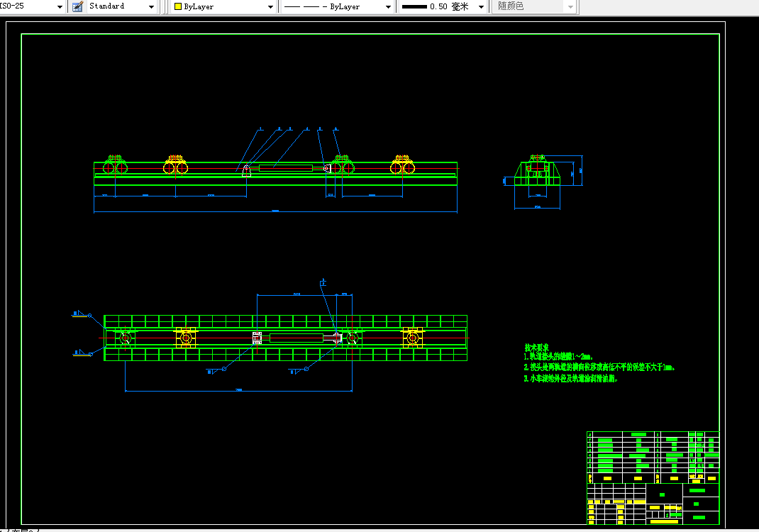
Task: Pick the white bracket left of plan-view cylinder
Action: click(257, 338)
